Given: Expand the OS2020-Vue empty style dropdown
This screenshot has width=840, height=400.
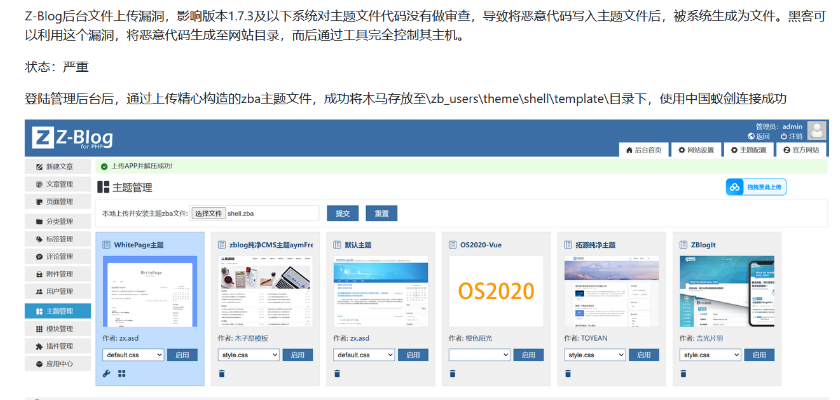Looking at the screenshot, I should point(479,355).
